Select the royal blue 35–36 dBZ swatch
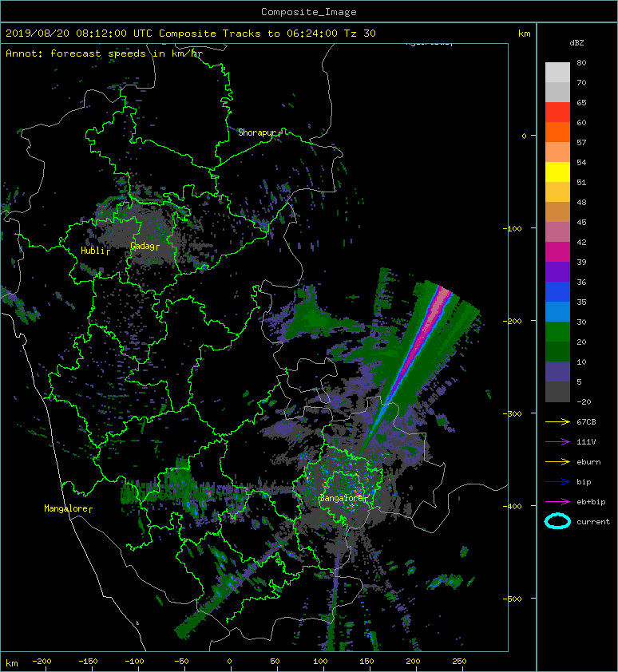 (557, 292)
